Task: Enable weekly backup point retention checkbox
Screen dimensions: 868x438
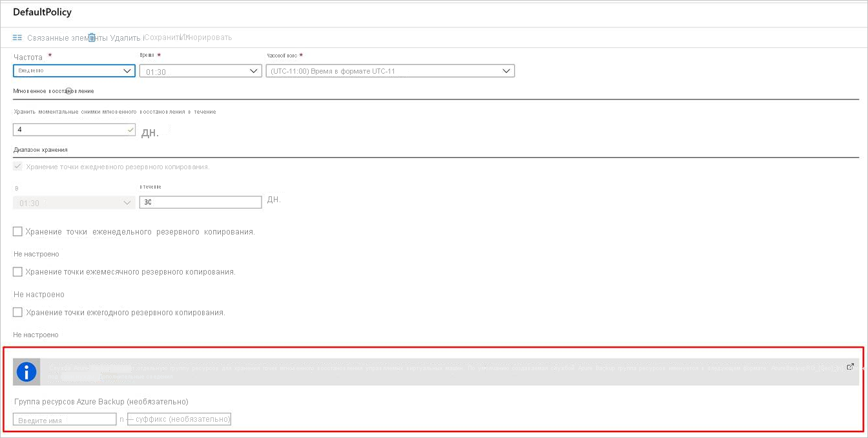Action: pos(18,231)
